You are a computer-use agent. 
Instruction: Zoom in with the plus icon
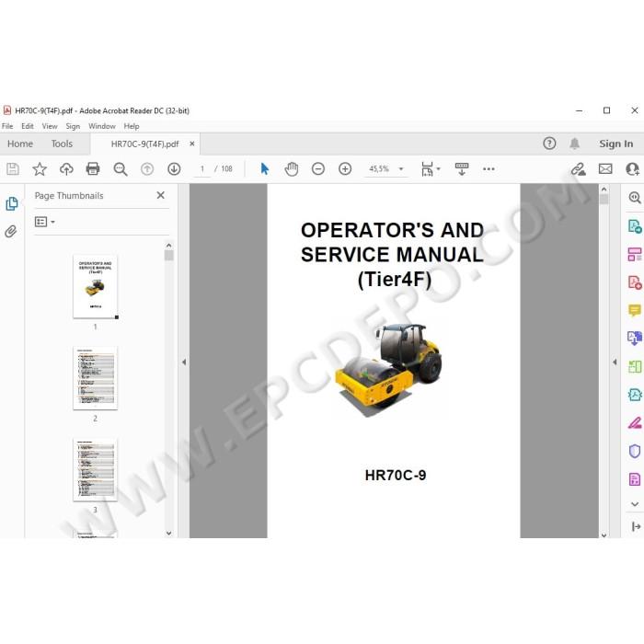[x=345, y=168]
